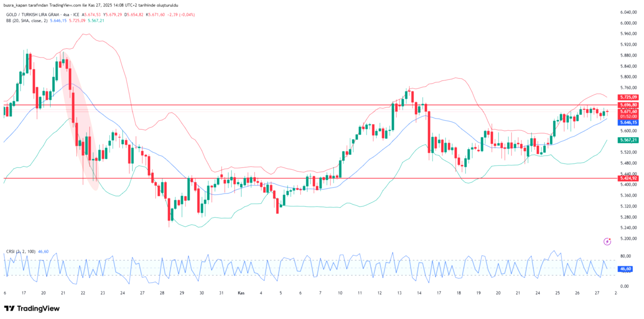The width and height of the screenshot is (644, 319).
Task: Click the TradingView logo at bottom left
Action: coord(32,308)
